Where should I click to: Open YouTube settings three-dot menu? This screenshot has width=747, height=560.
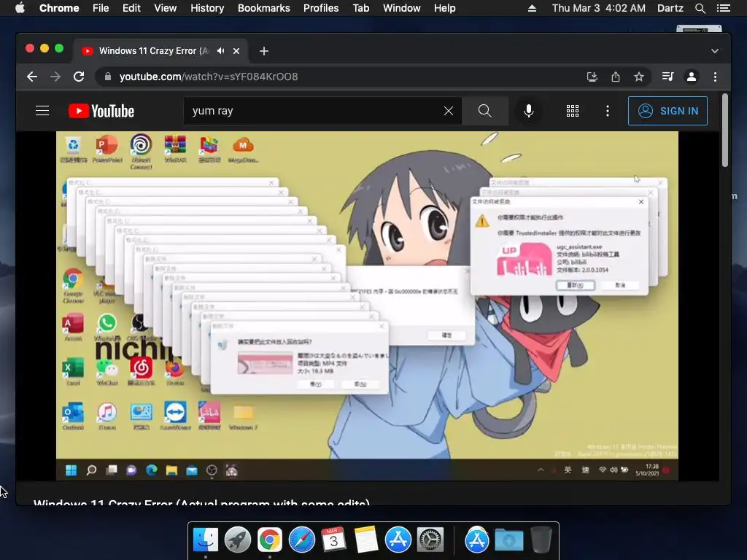point(607,111)
